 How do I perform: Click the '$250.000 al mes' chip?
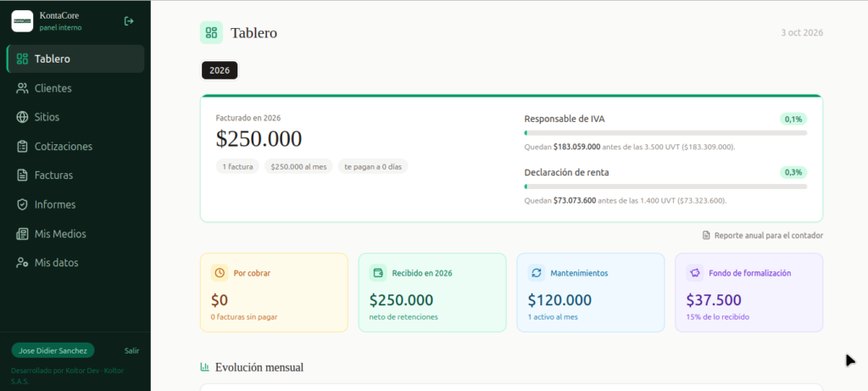pos(298,166)
